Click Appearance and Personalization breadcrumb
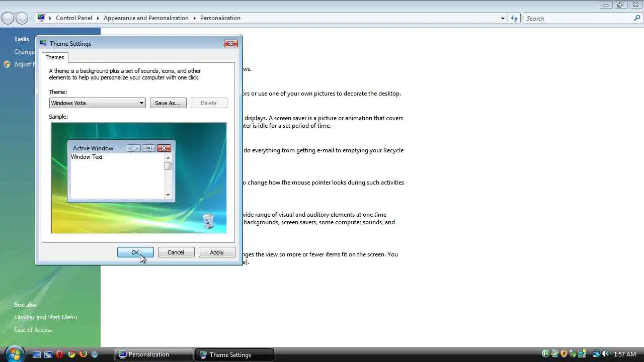 (x=146, y=18)
